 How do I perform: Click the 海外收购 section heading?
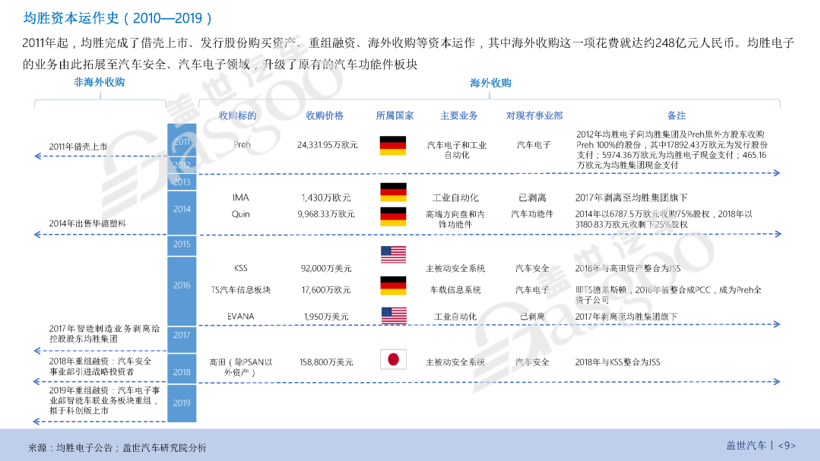tap(490, 83)
